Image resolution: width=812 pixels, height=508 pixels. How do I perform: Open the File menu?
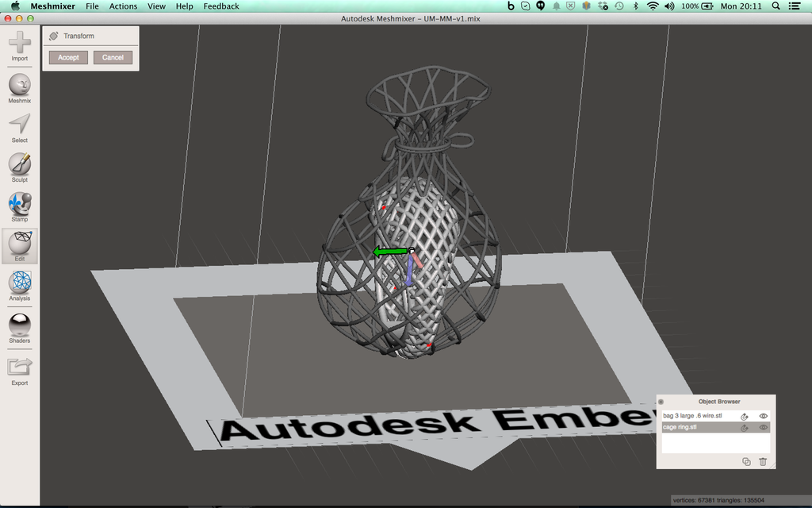point(92,6)
